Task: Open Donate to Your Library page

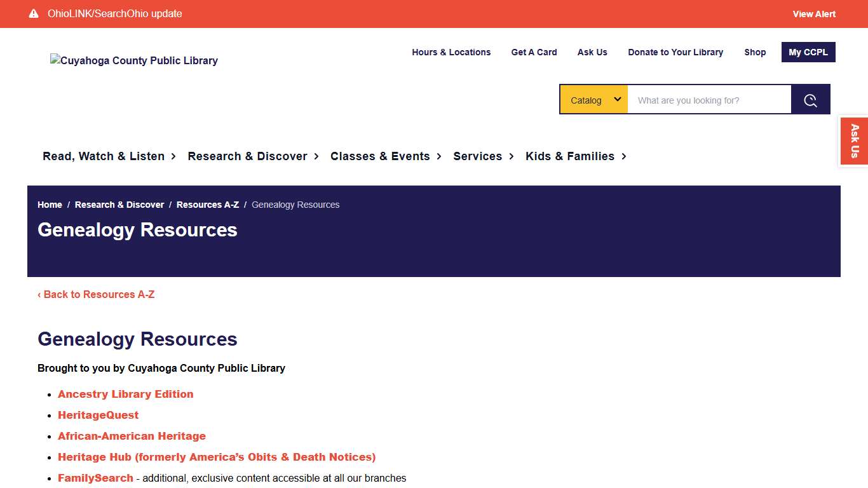Action: (675, 52)
